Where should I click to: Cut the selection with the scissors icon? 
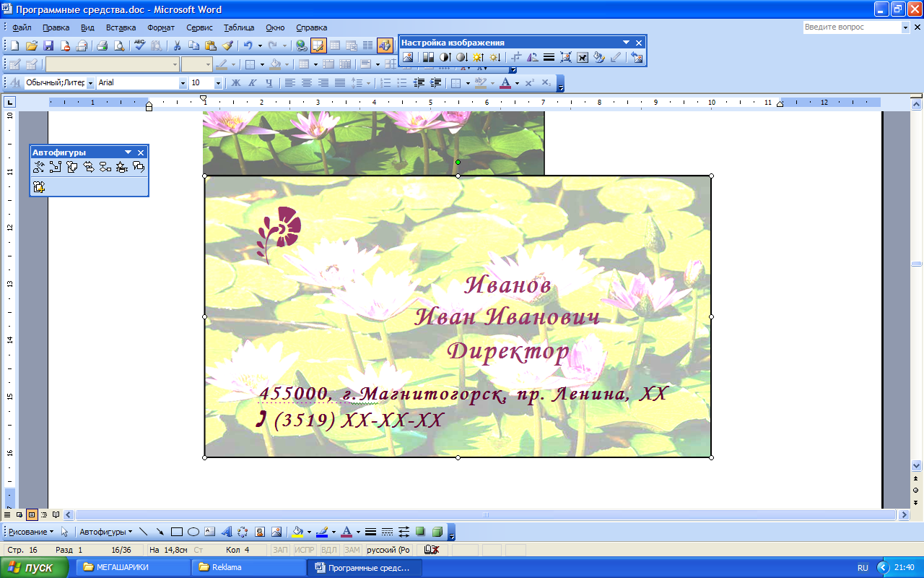[177, 46]
